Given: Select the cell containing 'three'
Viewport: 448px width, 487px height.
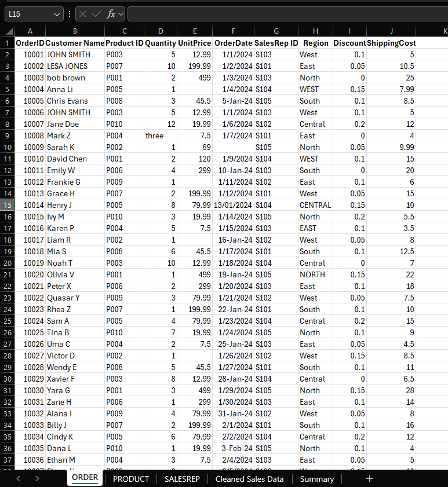Looking at the screenshot, I should click(x=161, y=136).
